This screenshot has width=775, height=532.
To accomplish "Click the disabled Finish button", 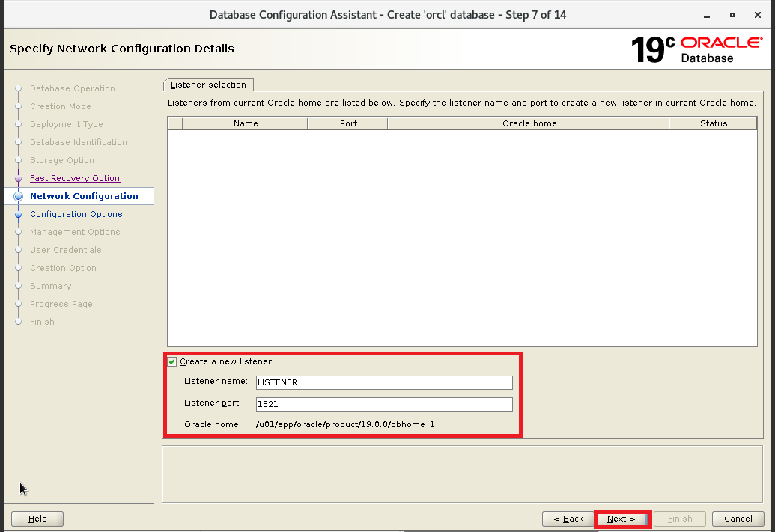I will (x=680, y=519).
